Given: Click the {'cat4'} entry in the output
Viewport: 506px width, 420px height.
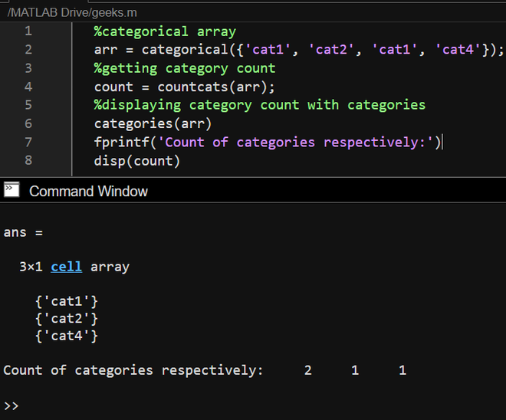Looking at the screenshot, I should point(67,336).
